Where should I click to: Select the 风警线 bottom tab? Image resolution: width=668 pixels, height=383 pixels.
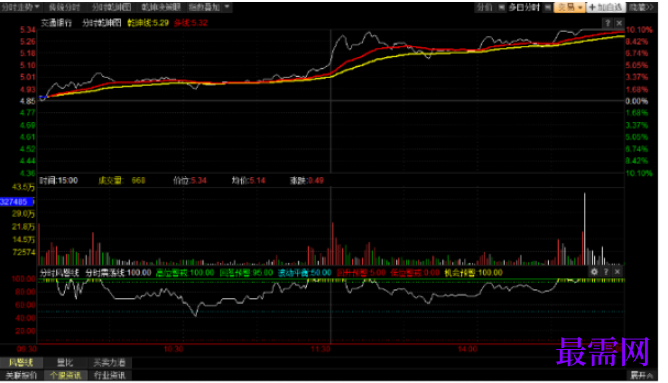tap(21, 363)
